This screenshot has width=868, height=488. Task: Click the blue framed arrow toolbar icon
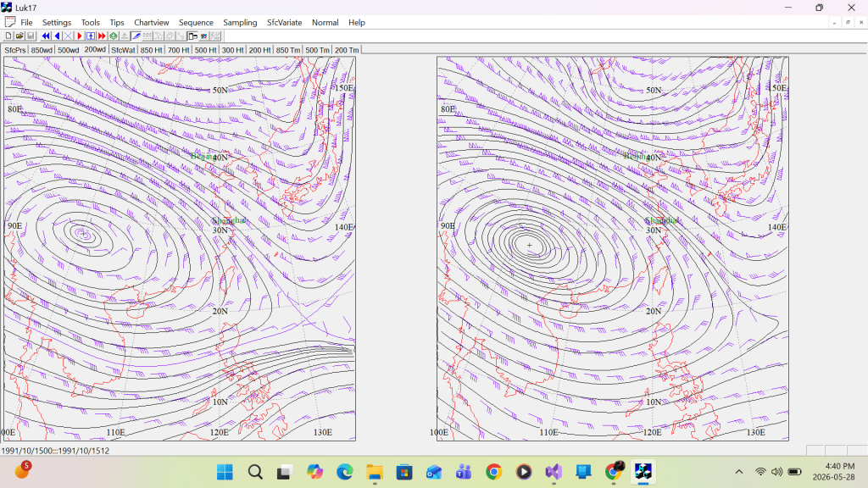[x=91, y=36]
